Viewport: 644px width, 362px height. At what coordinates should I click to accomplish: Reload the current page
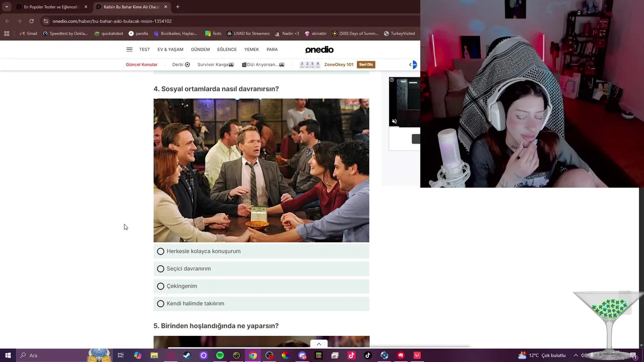click(31, 21)
